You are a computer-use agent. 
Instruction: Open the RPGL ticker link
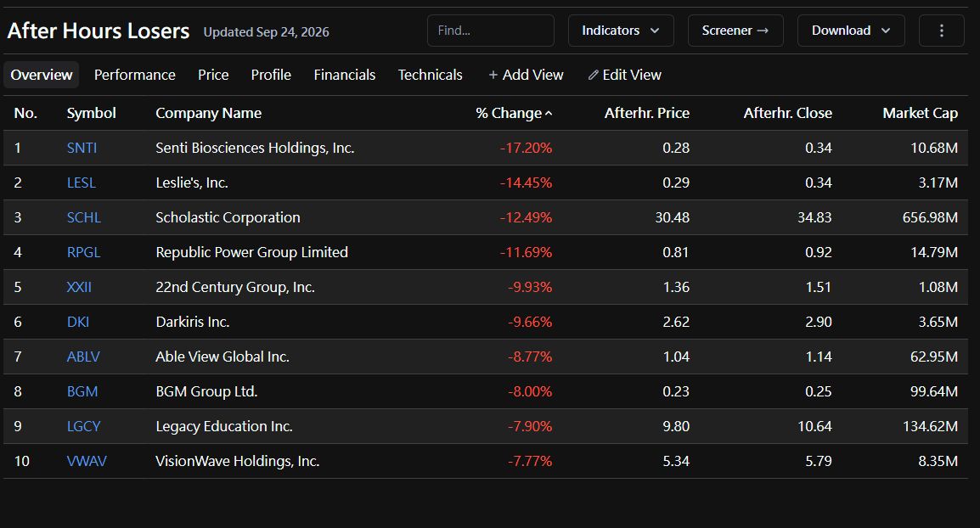84,252
